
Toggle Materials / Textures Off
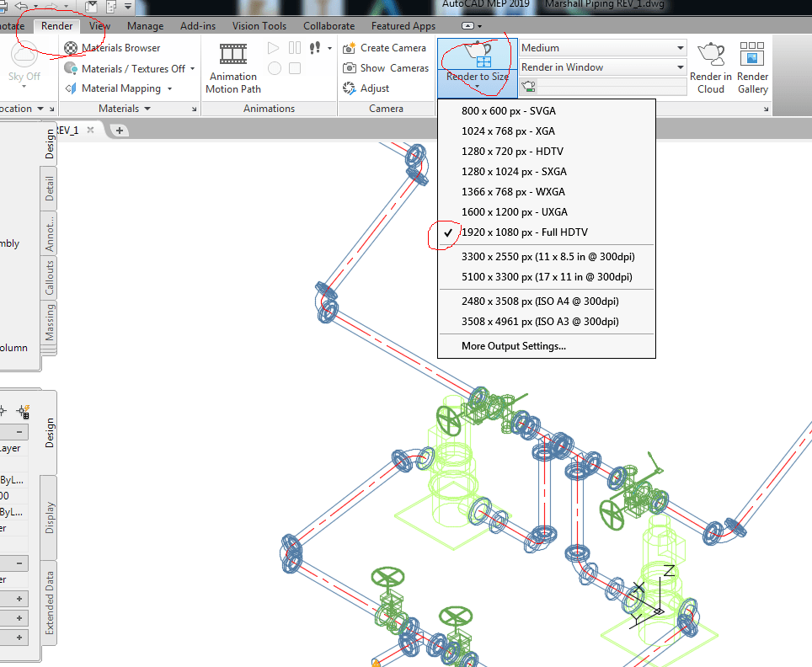pyautogui.click(x=126, y=68)
